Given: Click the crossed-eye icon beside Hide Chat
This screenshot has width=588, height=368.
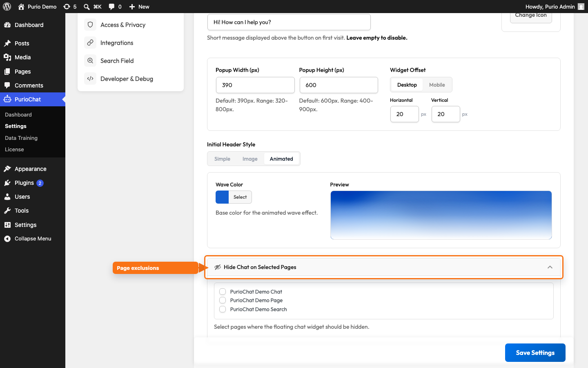Looking at the screenshot, I should (218, 267).
